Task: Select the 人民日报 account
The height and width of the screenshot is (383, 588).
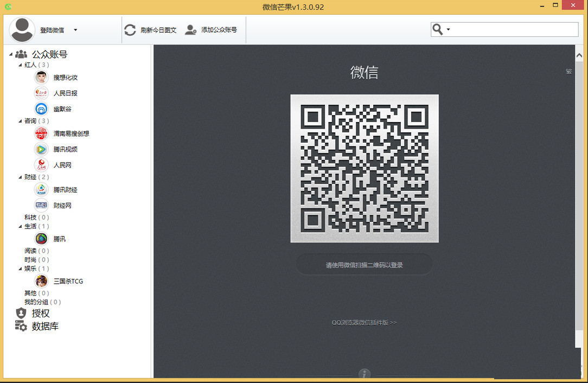Action: (65, 93)
